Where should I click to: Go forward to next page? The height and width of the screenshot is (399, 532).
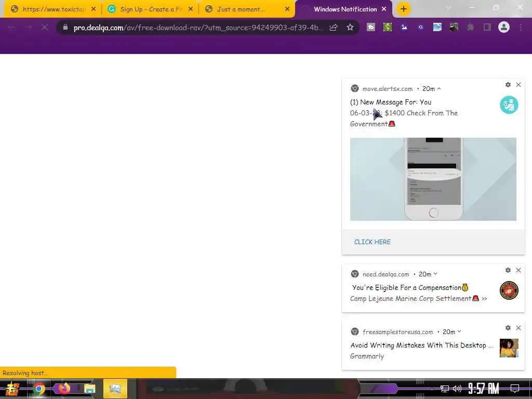[x=28, y=28]
